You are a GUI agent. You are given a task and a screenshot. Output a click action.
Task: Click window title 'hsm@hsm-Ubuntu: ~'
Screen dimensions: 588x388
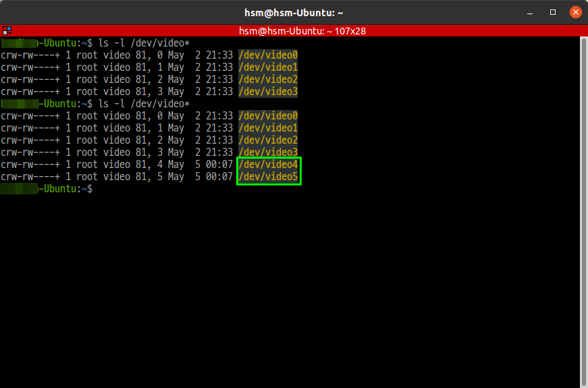294,13
